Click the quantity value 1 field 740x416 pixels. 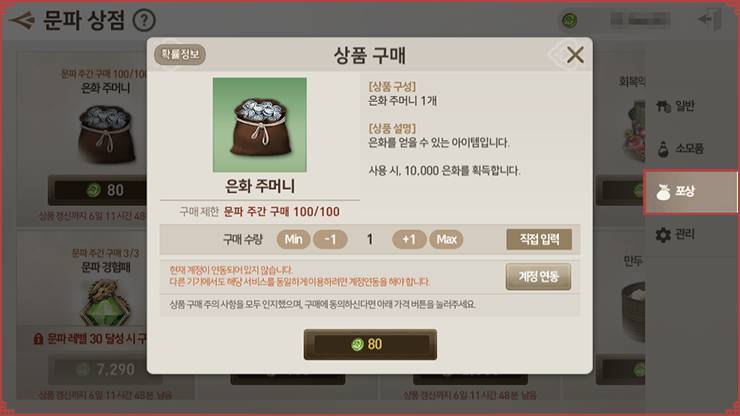pos(370,239)
